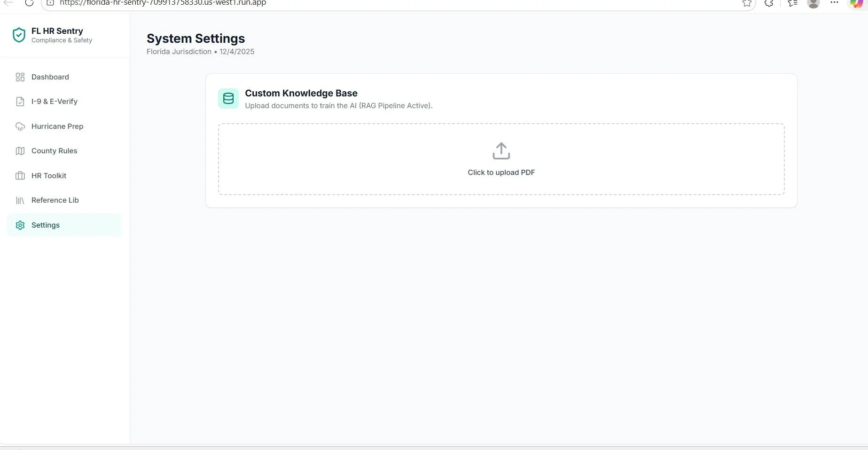Image resolution: width=868 pixels, height=450 pixels.
Task: Go to I-9 & E-Verify section
Action: pos(64,102)
